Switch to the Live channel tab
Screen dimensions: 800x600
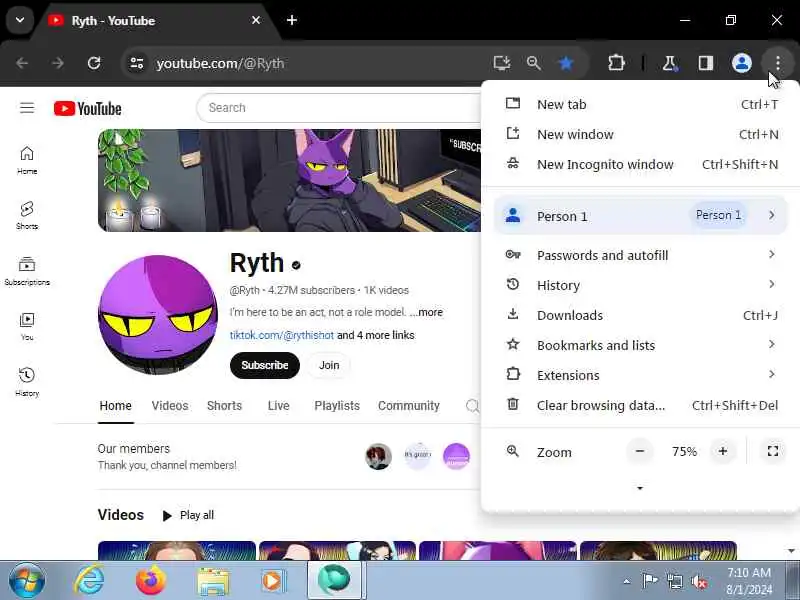279,406
